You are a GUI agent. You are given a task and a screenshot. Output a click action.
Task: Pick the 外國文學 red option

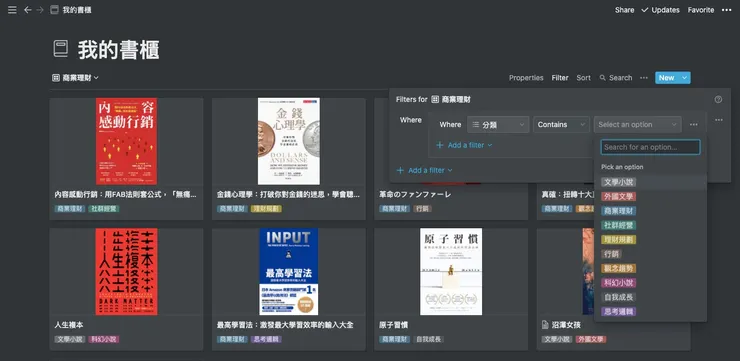[619, 196]
